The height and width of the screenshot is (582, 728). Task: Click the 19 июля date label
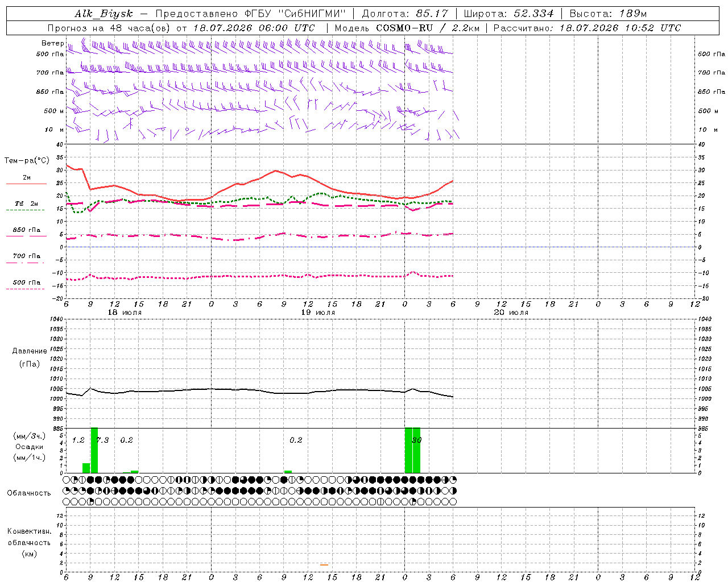318,313
